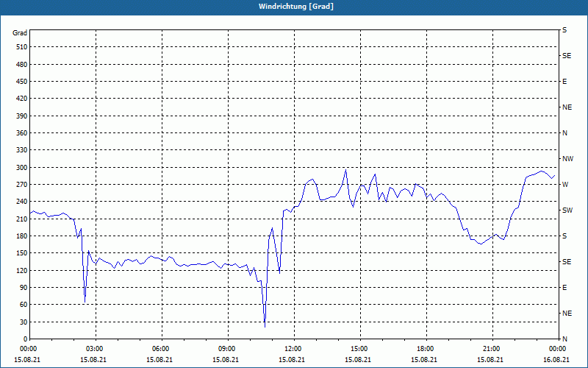Click the 16.08.21 date label
Screen dimensions: 588x368
[556, 359]
